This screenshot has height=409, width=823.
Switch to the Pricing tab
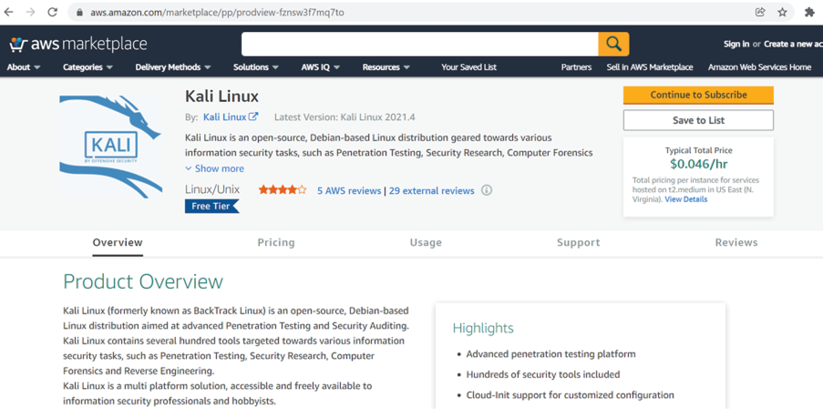pyautogui.click(x=276, y=243)
